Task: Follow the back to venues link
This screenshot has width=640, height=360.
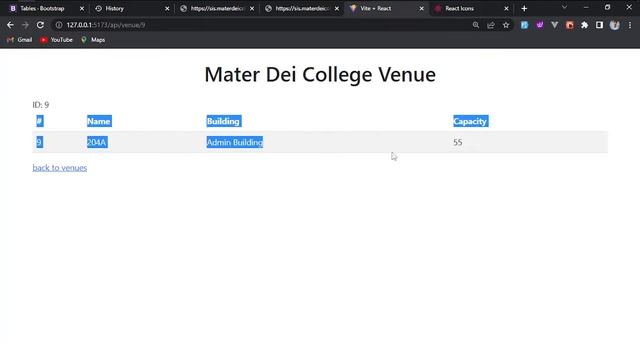Action: pyautogui.click(x=60, y=168)
